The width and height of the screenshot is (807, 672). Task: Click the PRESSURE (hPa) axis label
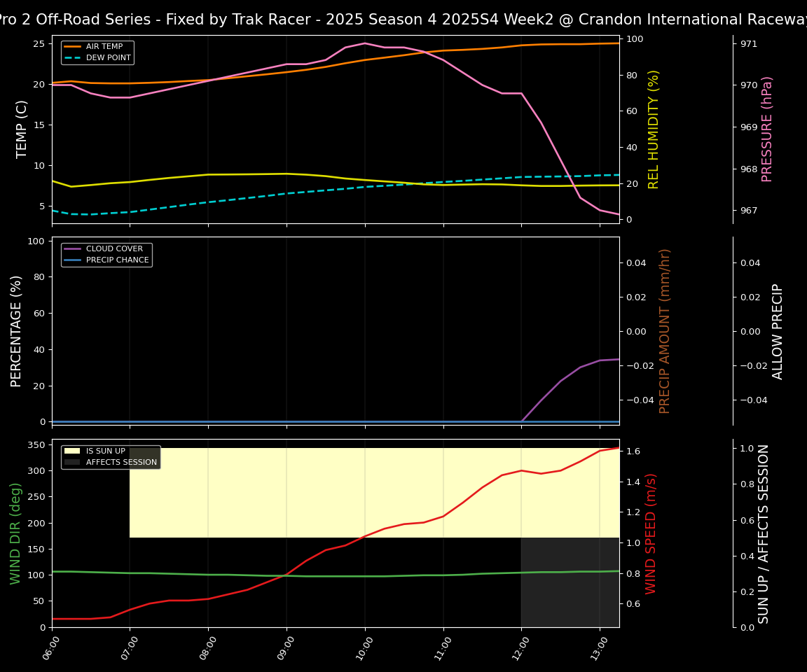(x=767, y=129)
